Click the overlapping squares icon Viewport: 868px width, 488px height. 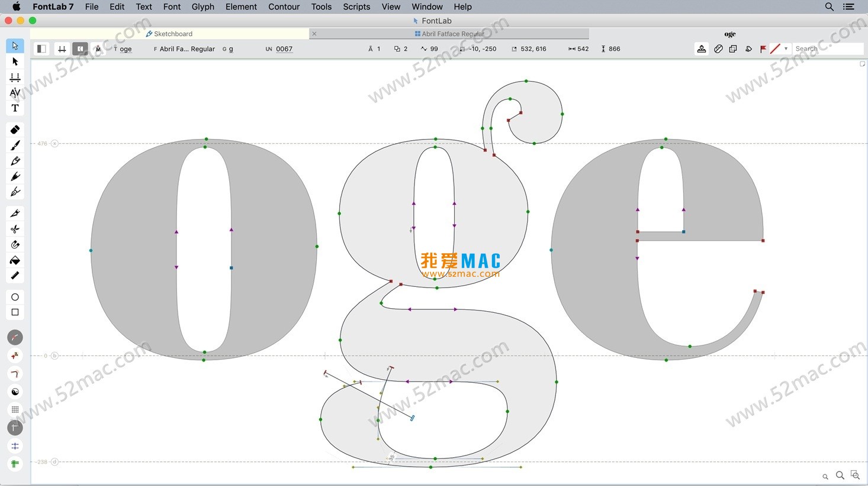[x=733, y=49]
